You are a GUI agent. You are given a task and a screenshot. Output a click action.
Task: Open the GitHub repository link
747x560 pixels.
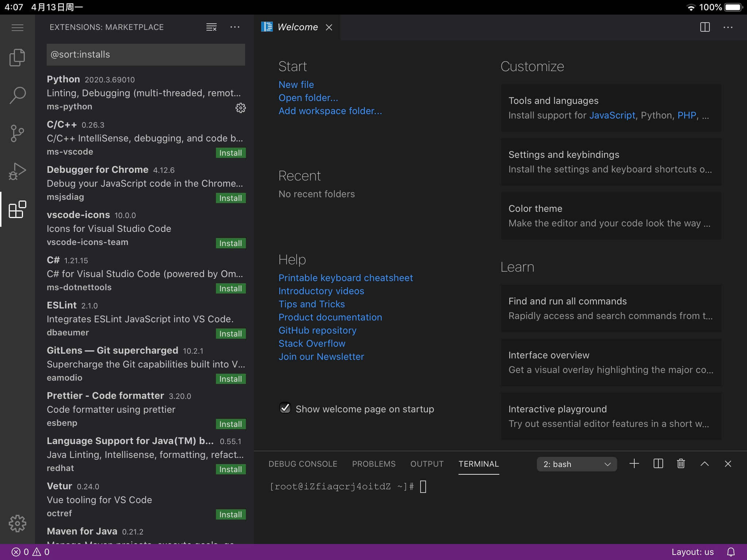(317, 330)
